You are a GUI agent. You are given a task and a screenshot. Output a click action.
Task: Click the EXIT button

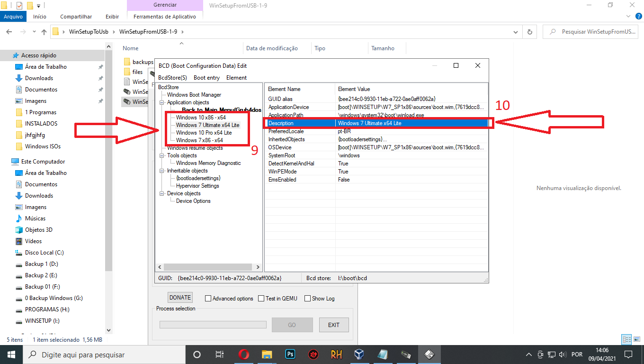(x=334, y=325)
